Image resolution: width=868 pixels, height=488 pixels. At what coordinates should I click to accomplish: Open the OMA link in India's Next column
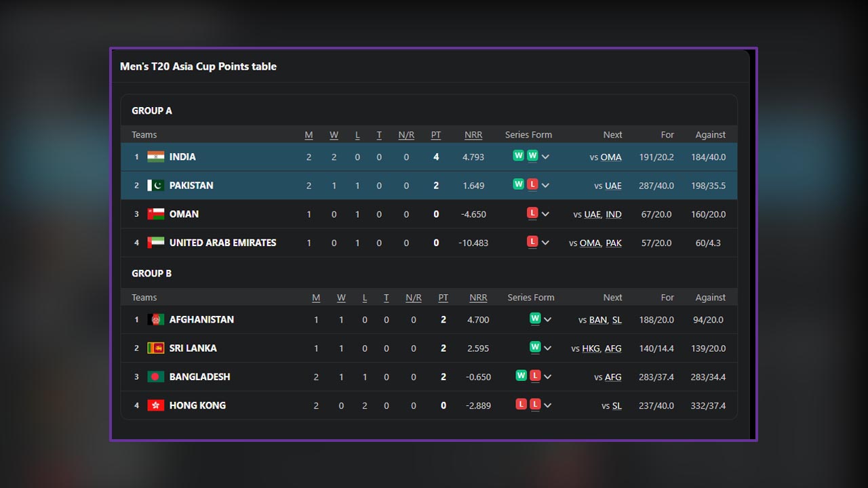pyautogui.click(x=610, y=157)
